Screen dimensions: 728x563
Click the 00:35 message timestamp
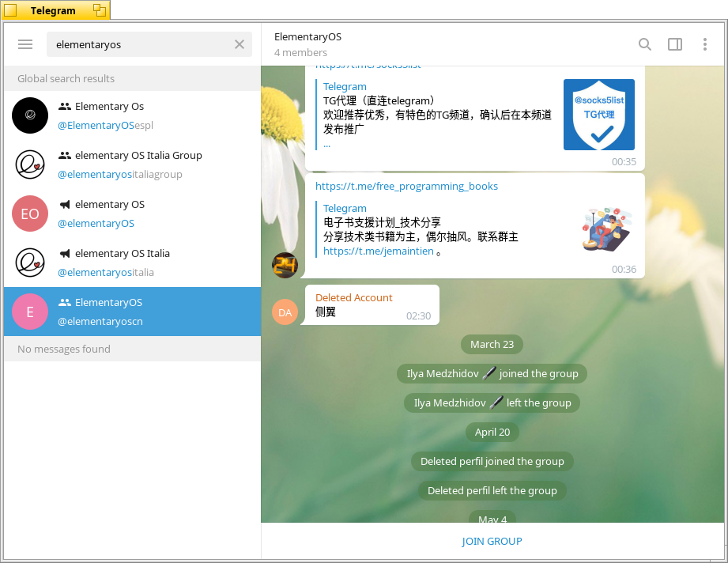[624, 161]
